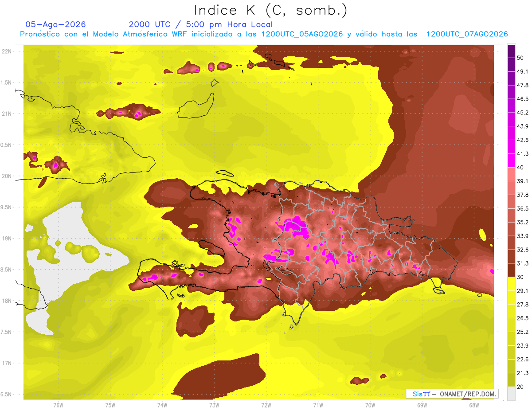Image resolution: width=532 pixels, height=411 pixels.
Task: Click the color bar label '32.6'
Action: [x=523, y=250]
